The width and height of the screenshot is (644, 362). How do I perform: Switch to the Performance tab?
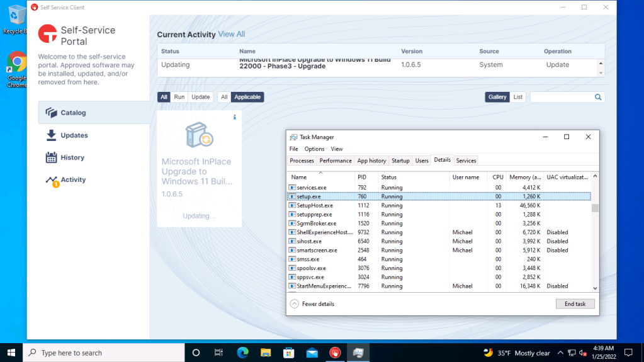point(336,161)
